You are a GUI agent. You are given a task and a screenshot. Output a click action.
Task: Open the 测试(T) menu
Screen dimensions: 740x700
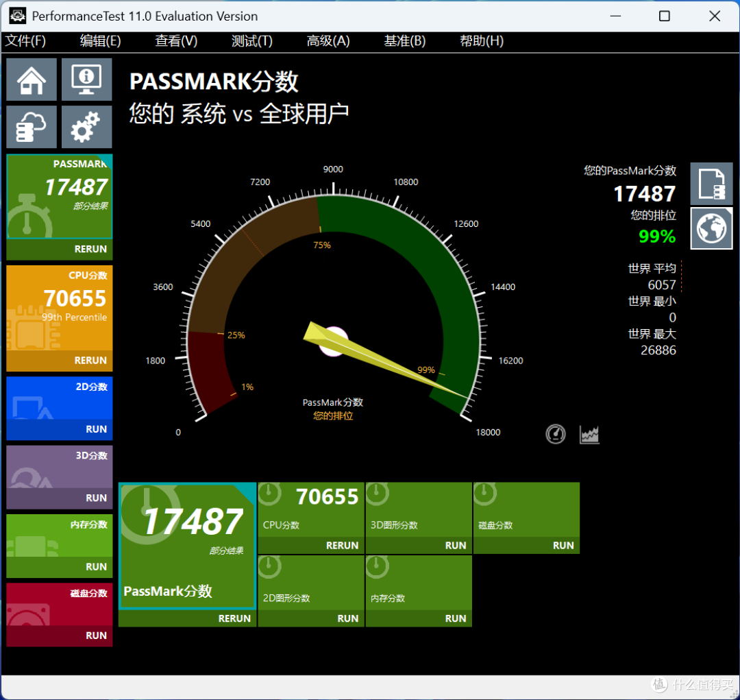[x=252, y=41]
